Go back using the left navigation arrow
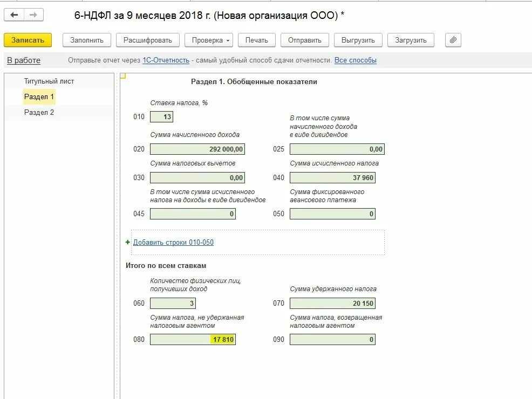Screen dimensions: 532x399 15,15
